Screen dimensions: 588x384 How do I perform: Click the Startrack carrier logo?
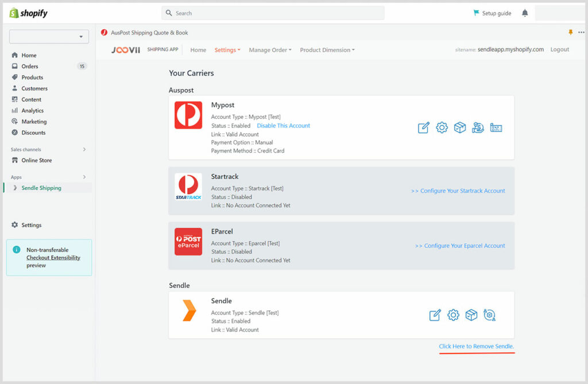click(x=188, y=187)
